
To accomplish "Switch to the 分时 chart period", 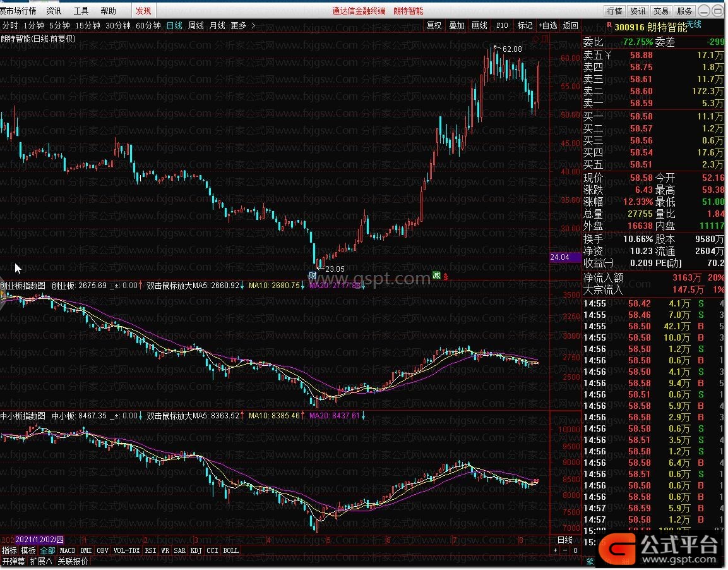I will click(x=10, y=25).
